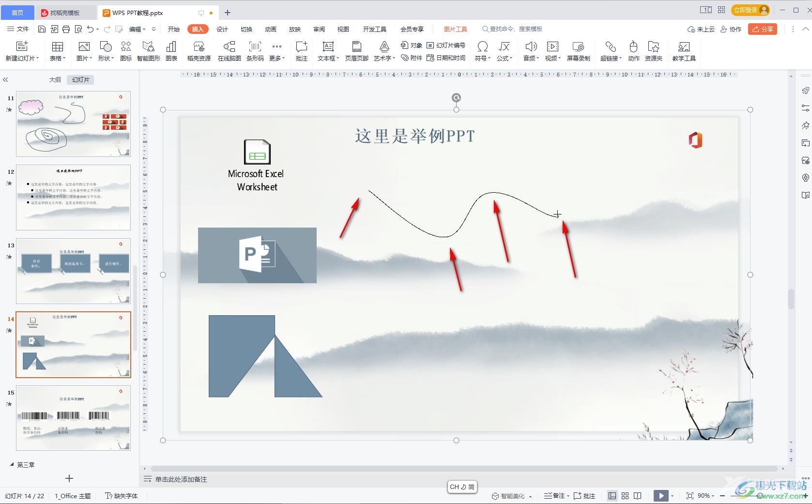Switch to reading view in the status bar
The image size is (812, 504).
tap(638, 496)
